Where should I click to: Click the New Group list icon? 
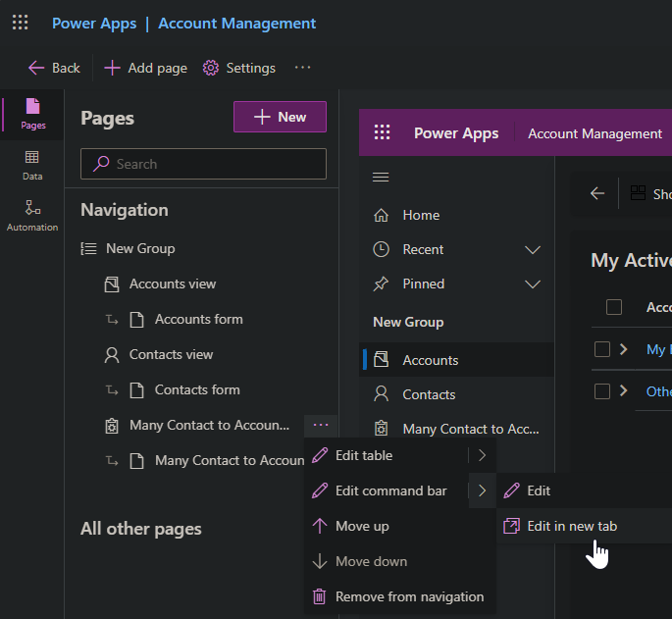point(88,248)
